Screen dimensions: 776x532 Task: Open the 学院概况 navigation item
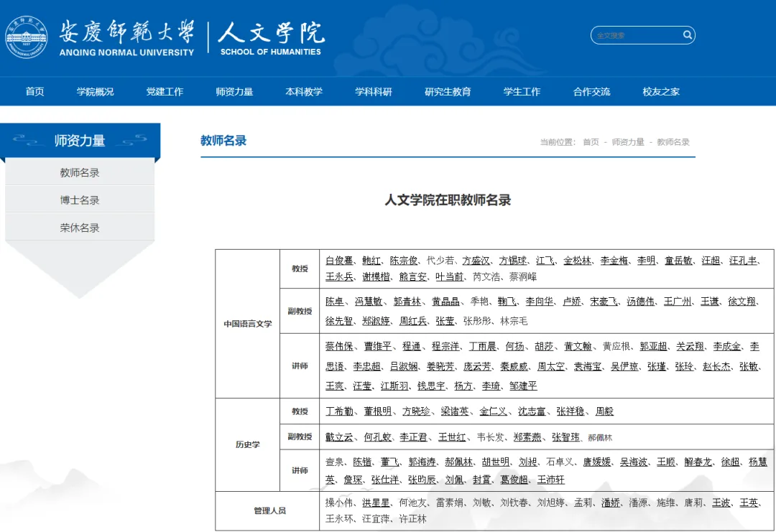(95, 91)
